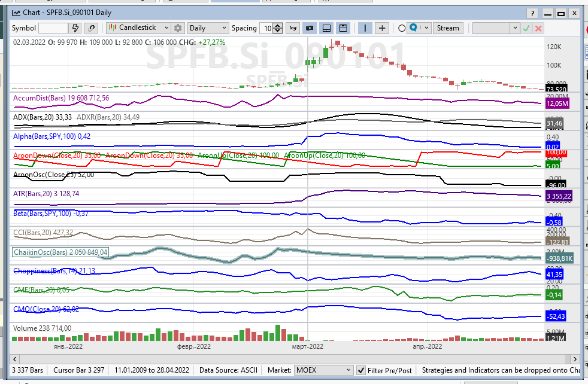Image resolution: width=588 pixels, height=384 pixels.
Task: Toggle the Filter Pre/Post checkbox
Action: 361,370
